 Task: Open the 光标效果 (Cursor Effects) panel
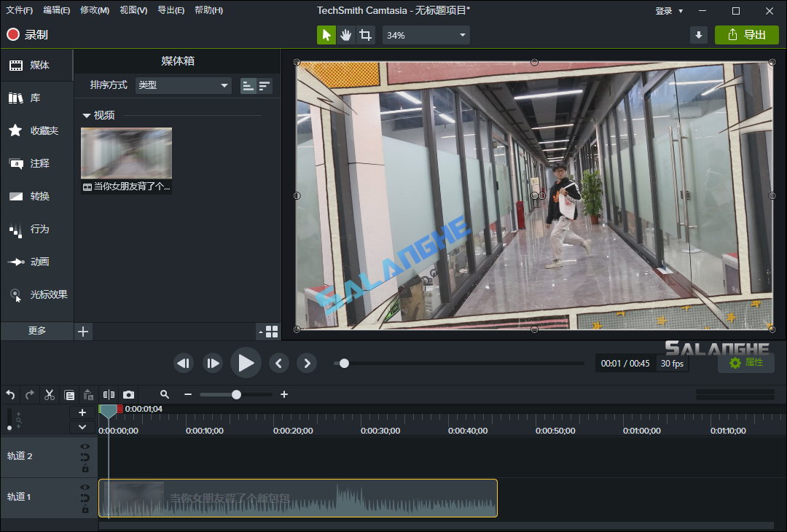[36, 295]
